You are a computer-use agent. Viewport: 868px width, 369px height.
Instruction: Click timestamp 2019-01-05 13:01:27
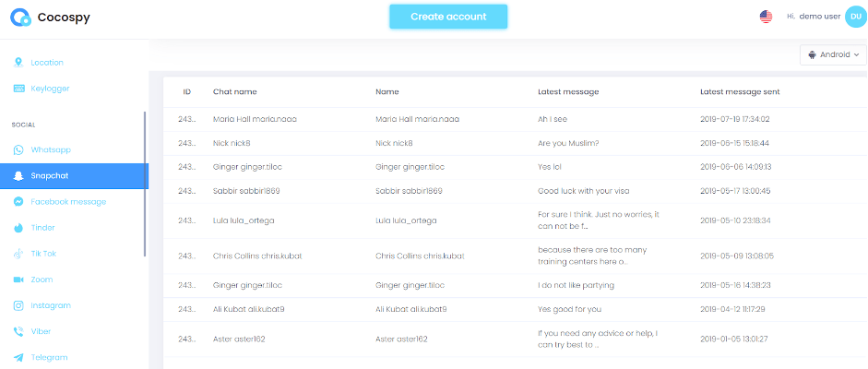coord(734,339)
